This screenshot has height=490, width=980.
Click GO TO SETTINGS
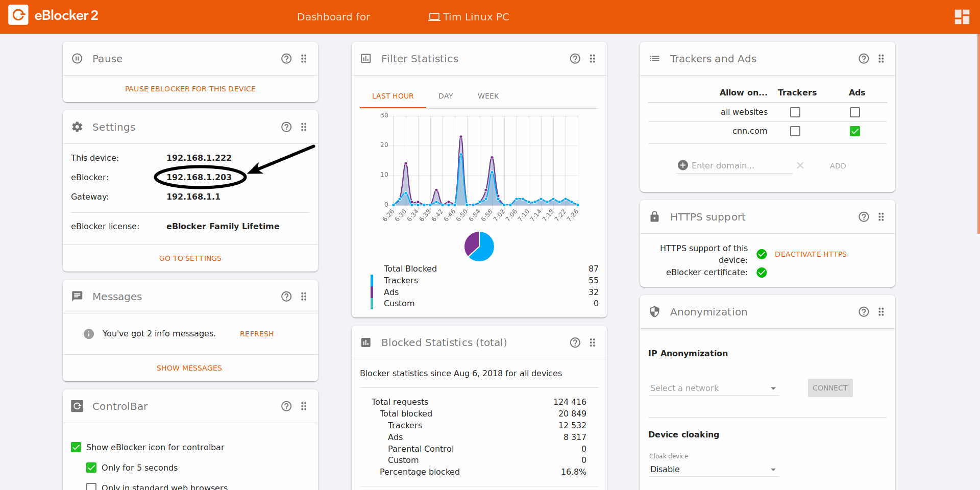[190, 258]
